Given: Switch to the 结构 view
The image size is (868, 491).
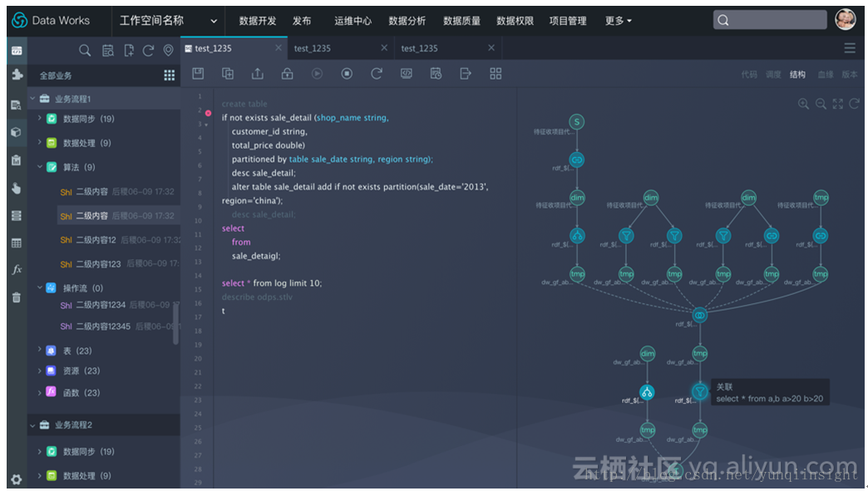Looking at the screenshot, I should click(x=797, y=75).
